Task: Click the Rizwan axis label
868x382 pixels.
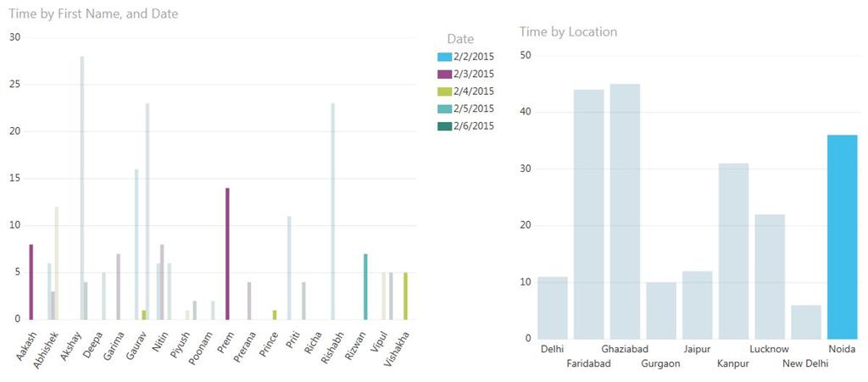Action: [x=354, y=346]
